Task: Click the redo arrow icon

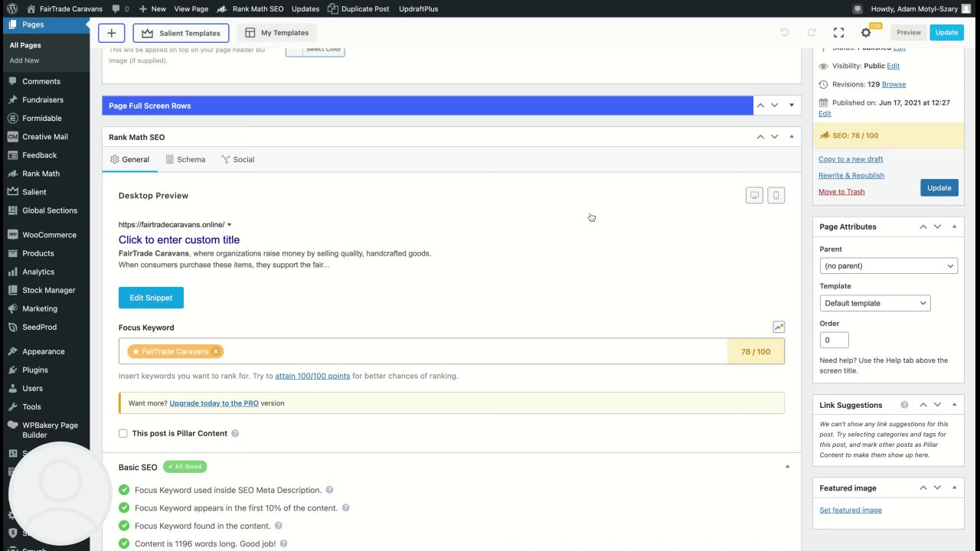Action: point(812,33)
